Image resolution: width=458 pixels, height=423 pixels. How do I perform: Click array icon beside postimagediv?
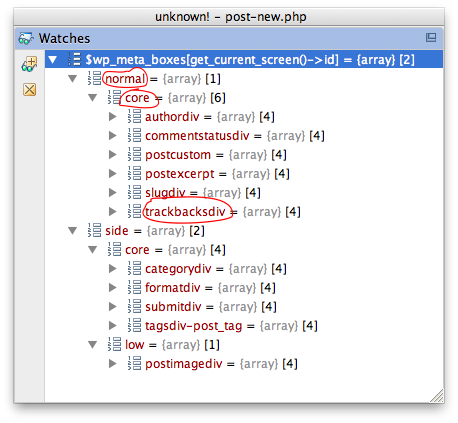point(134,363)
